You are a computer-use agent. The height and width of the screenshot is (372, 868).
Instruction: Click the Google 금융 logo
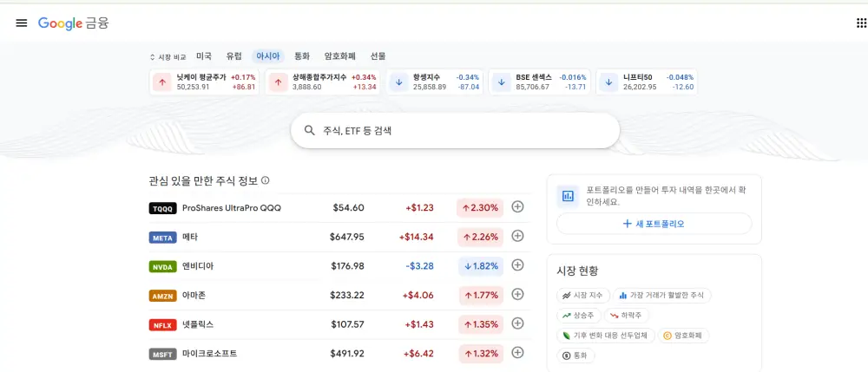point(74,23)
